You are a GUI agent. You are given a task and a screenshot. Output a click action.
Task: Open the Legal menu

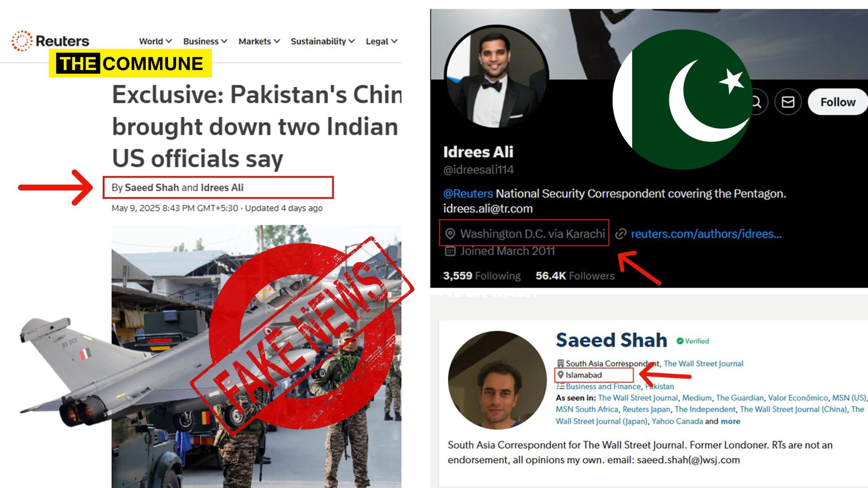pyautogui.click(x=381, y=41)
